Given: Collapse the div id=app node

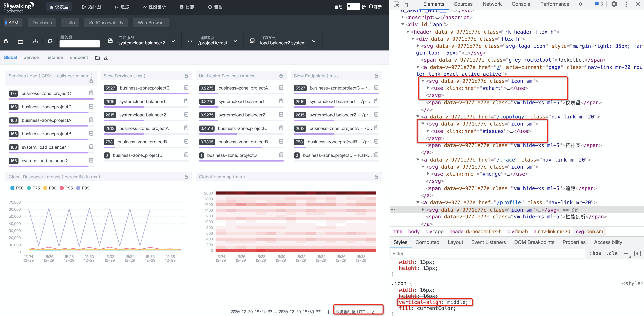Looking at the screenshot, I should (x=403, y=24).
